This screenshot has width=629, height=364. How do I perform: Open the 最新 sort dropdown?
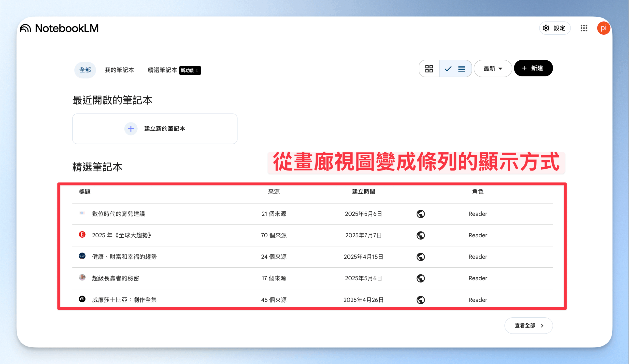pos(493,68)
